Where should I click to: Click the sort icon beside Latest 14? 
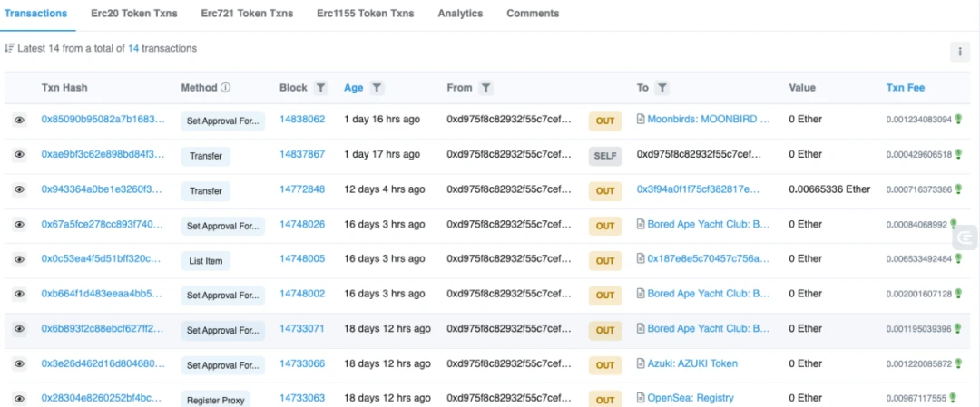pyautogui.click(x=9, y=48)
